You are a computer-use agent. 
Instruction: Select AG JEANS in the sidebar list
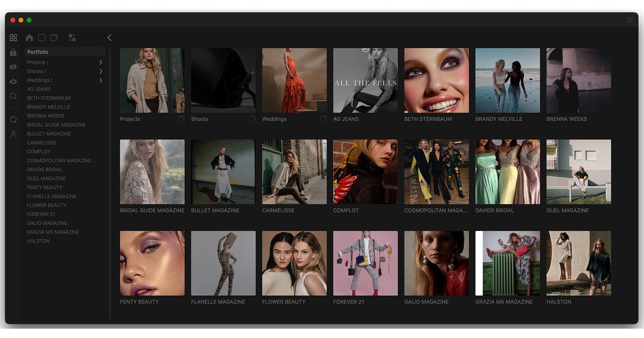click(39, 89)
